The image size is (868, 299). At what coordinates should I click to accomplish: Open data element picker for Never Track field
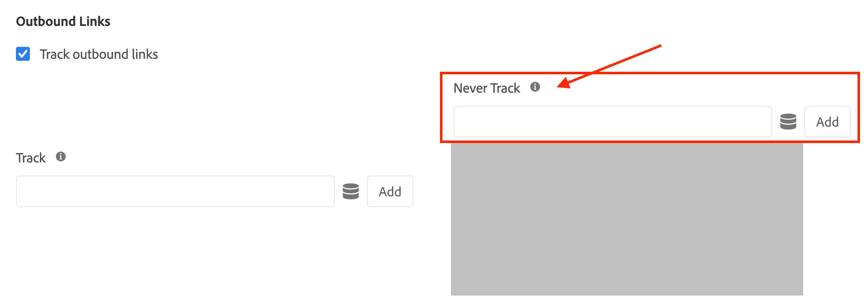(788, 122)
